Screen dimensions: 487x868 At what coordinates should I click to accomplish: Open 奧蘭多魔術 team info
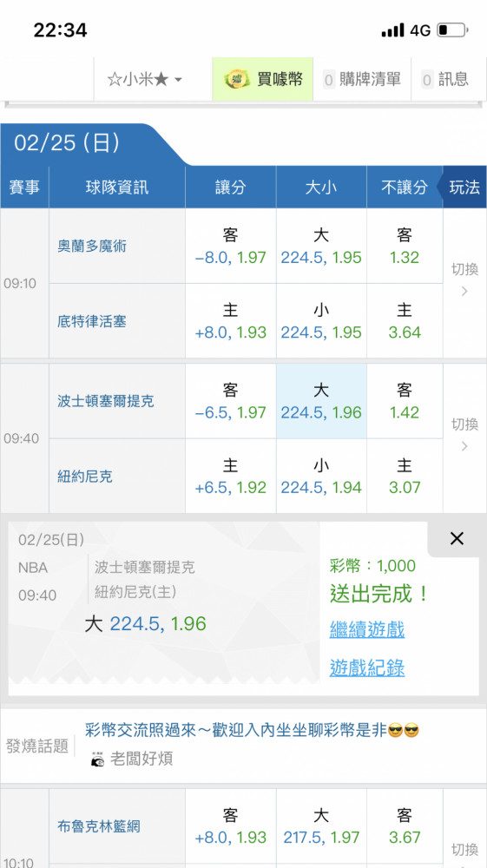coord(92,247)
